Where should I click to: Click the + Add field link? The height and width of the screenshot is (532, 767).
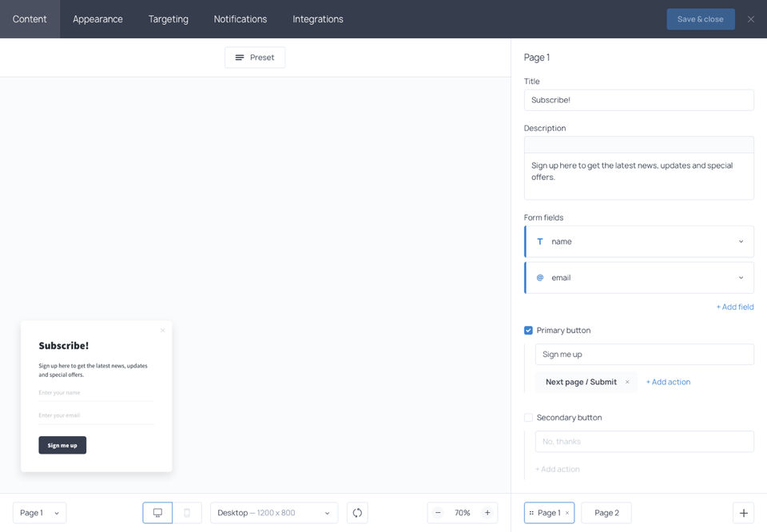coord(735,307)
